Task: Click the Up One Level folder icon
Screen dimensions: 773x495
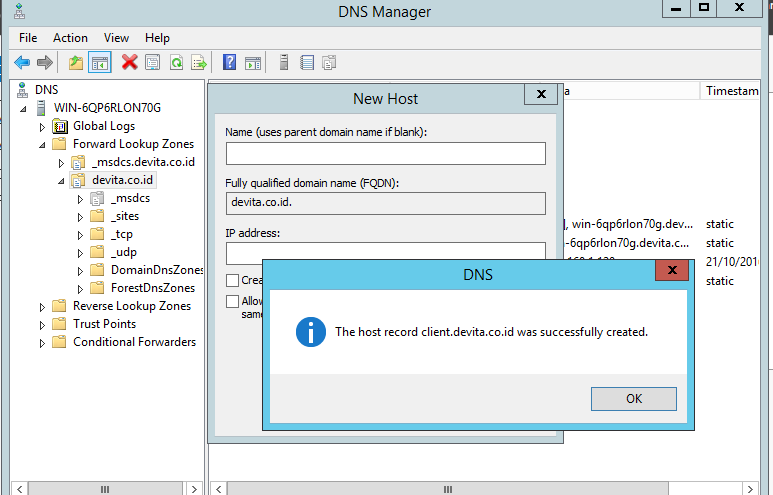Action: click(76, 62)
